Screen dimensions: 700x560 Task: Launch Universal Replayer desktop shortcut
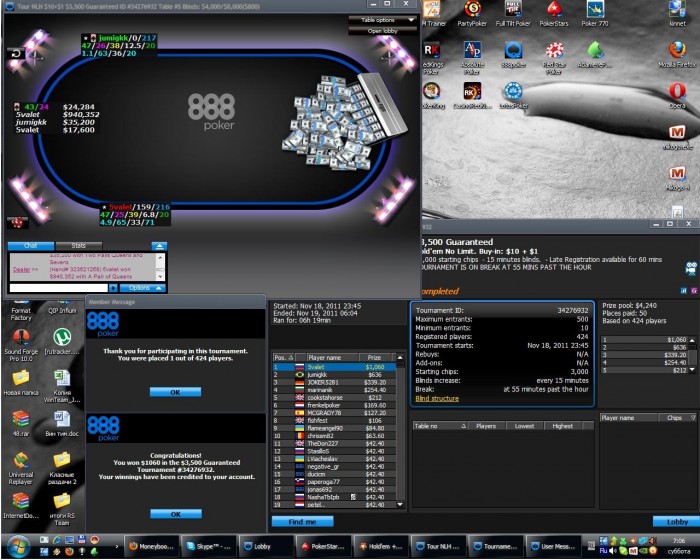click(x=21, y=468)
